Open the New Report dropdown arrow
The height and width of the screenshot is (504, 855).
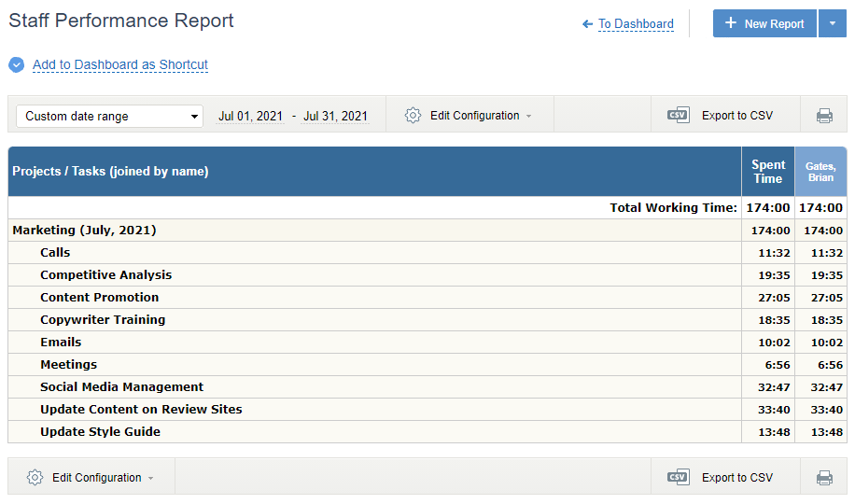tap(832, 23)
